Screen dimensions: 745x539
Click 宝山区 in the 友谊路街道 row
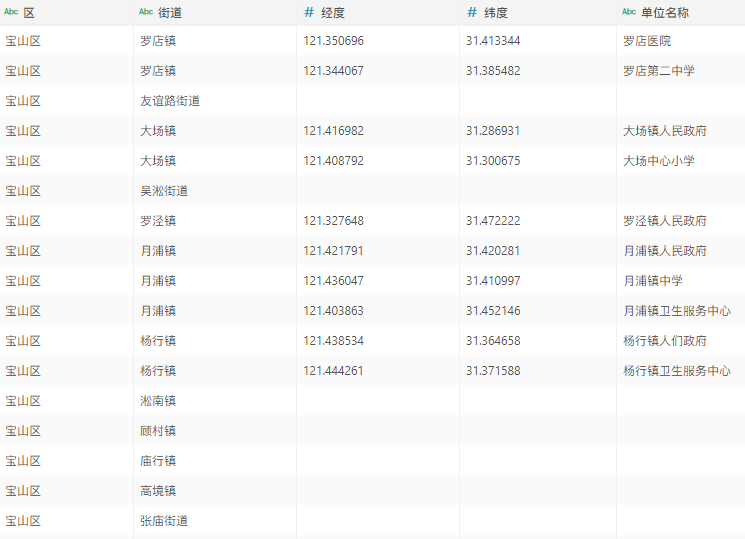click(x=23, y=101)
